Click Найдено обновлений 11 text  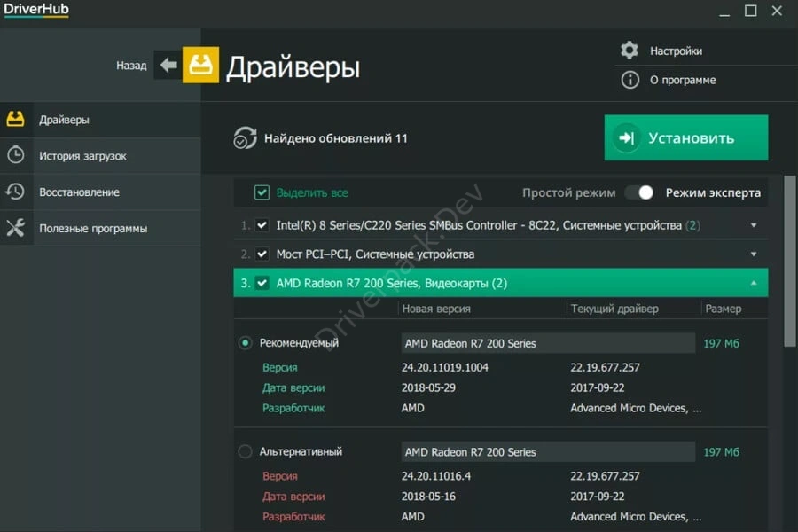(335, 138)
